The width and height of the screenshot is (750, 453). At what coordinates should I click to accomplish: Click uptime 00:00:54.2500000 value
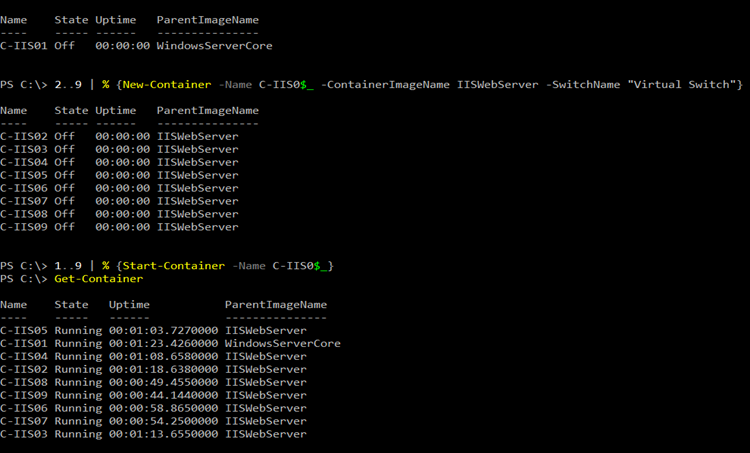(163, 421)
